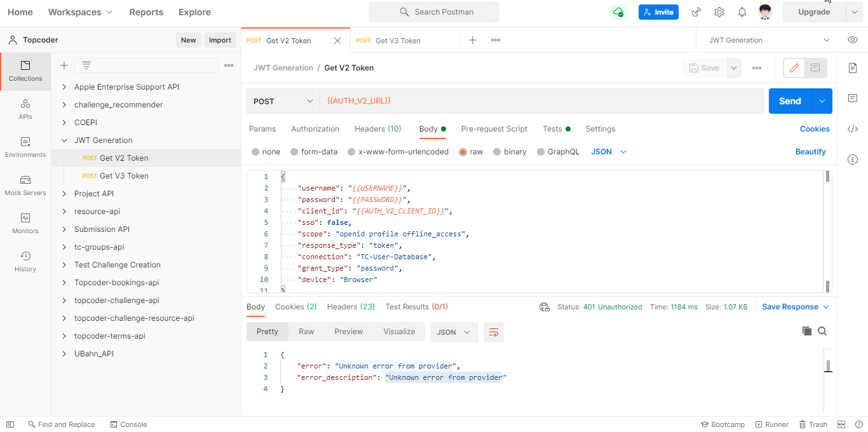
Task: Switch to the Params tab
Action: click(x=262, y=129)
